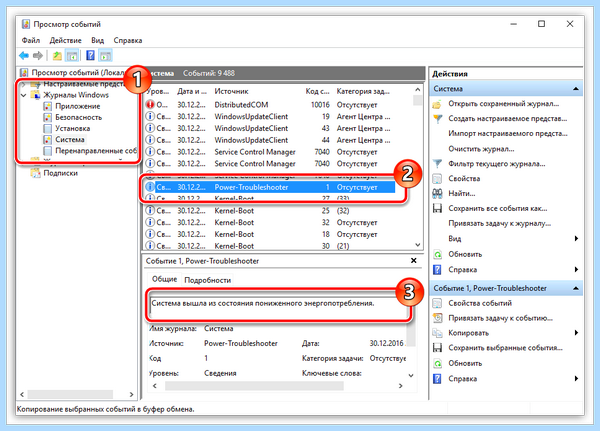This screenshot has width=600, height=431.
Task: Sort by the Дата и время column header
Action: 192,91
